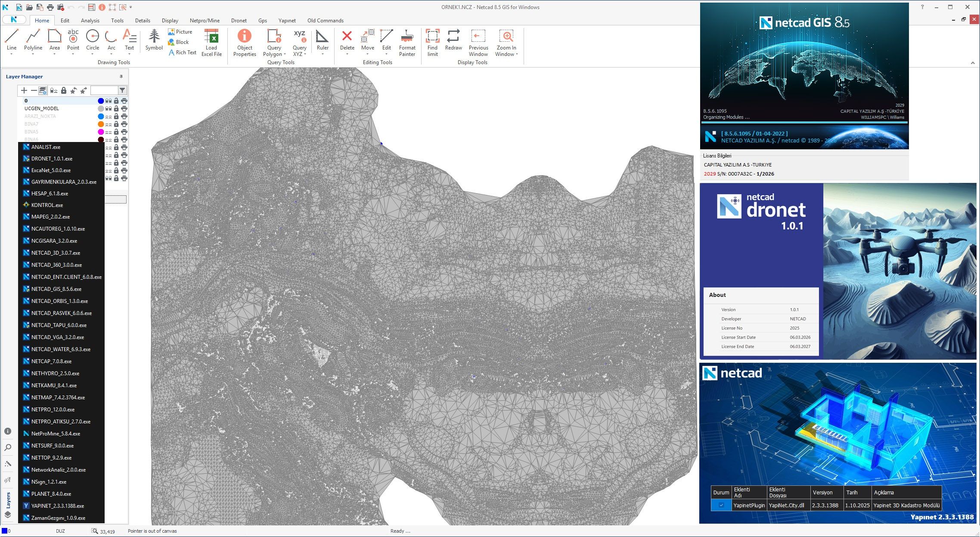The height and width of the screenshot is (537, 980).
Task: Choose the Area drawing tool
Action: [x=55, y=40]
